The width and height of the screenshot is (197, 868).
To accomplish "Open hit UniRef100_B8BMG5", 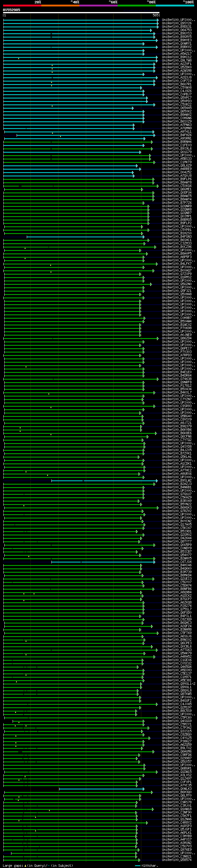I will (x=177, y=220).
